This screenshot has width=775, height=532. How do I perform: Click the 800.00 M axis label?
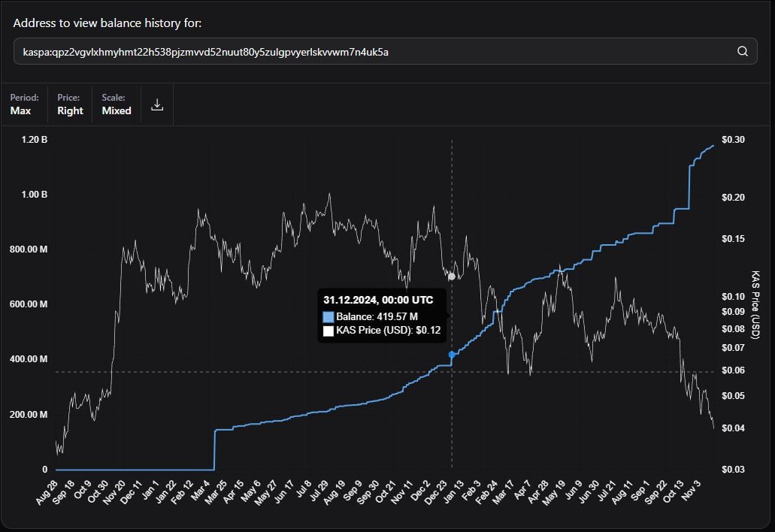[29, 249]
